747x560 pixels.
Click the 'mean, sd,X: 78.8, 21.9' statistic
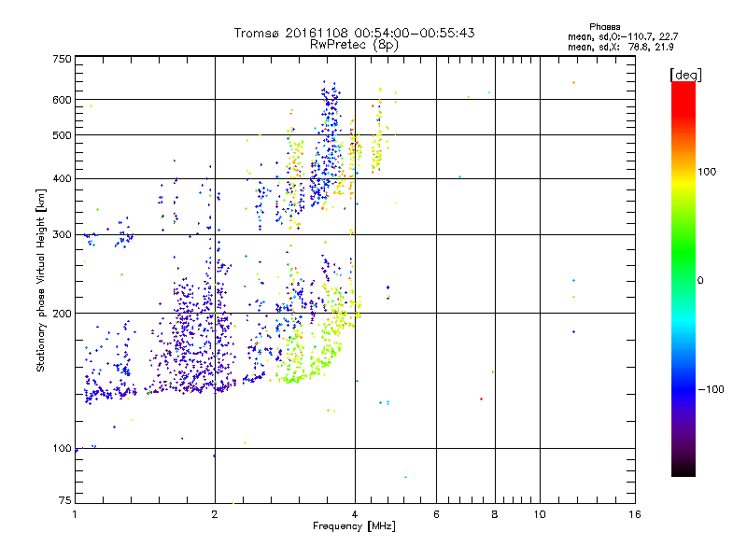(x=621, y=47)
